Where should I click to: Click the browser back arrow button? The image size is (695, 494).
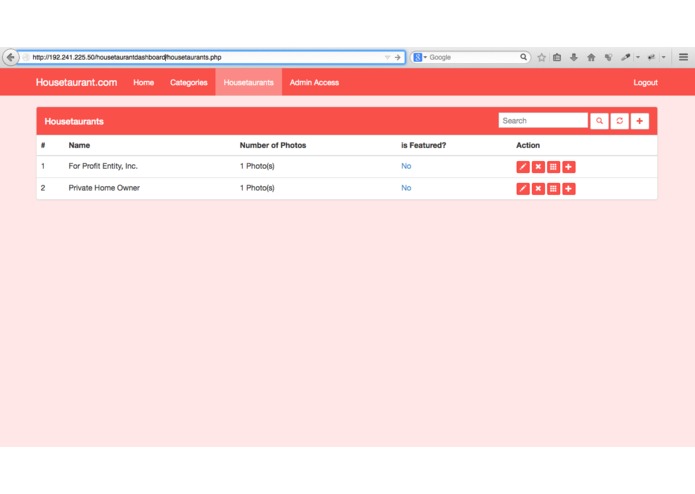tap(10, 57)
